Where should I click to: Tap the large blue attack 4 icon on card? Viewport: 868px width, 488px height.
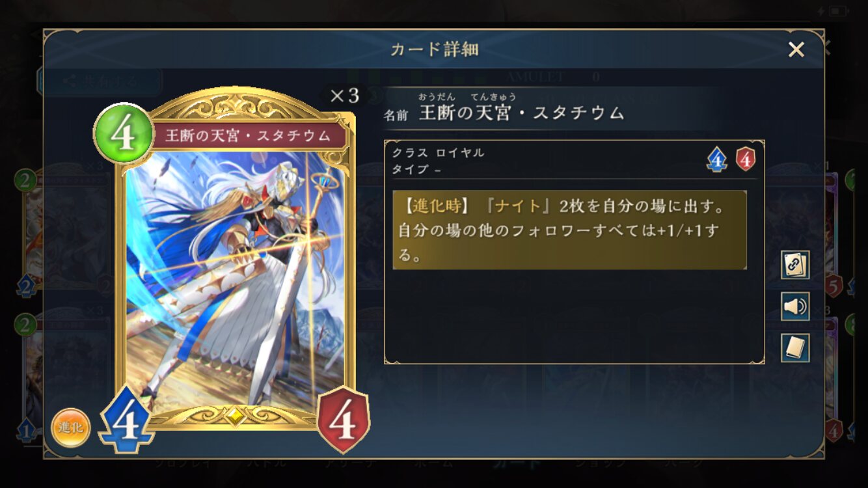click(x=127, y=420)
